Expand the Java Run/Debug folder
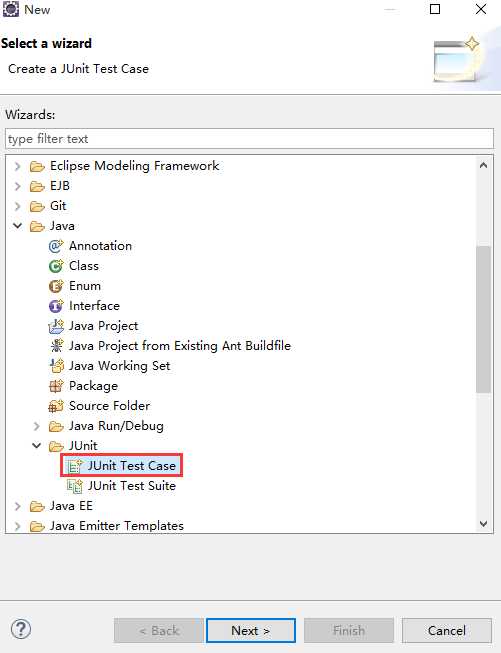501x653 pixels. tap(37, 426)
